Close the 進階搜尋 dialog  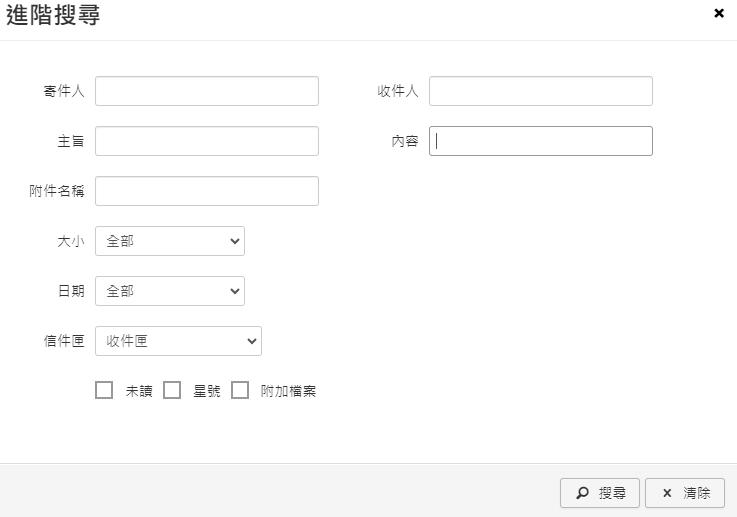[x=719, y=13]
